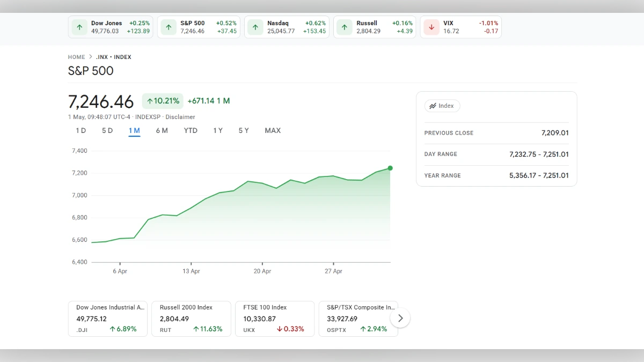Switch chart to 6 M range

click(162, 131)
